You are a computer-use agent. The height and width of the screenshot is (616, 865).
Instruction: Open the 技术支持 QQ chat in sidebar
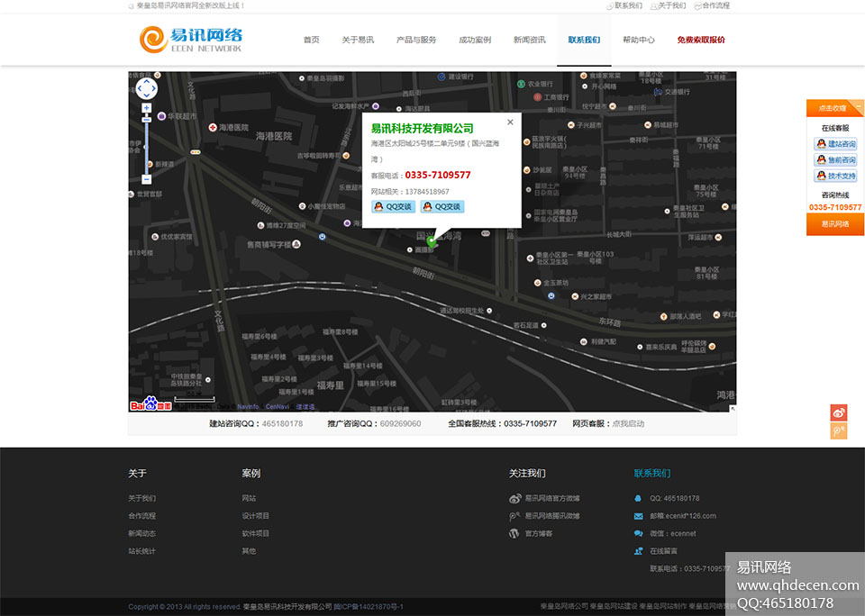[836, 176]
